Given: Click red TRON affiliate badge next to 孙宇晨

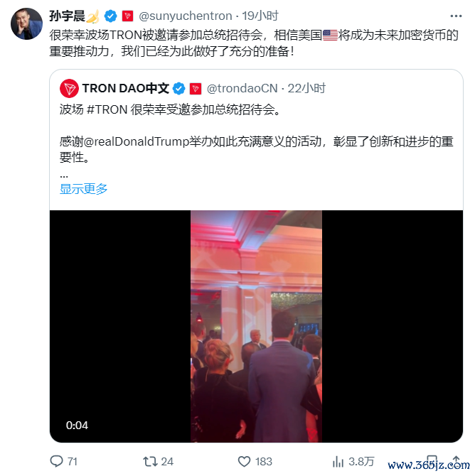Looking at the screenshot, I should pos(128,16).
